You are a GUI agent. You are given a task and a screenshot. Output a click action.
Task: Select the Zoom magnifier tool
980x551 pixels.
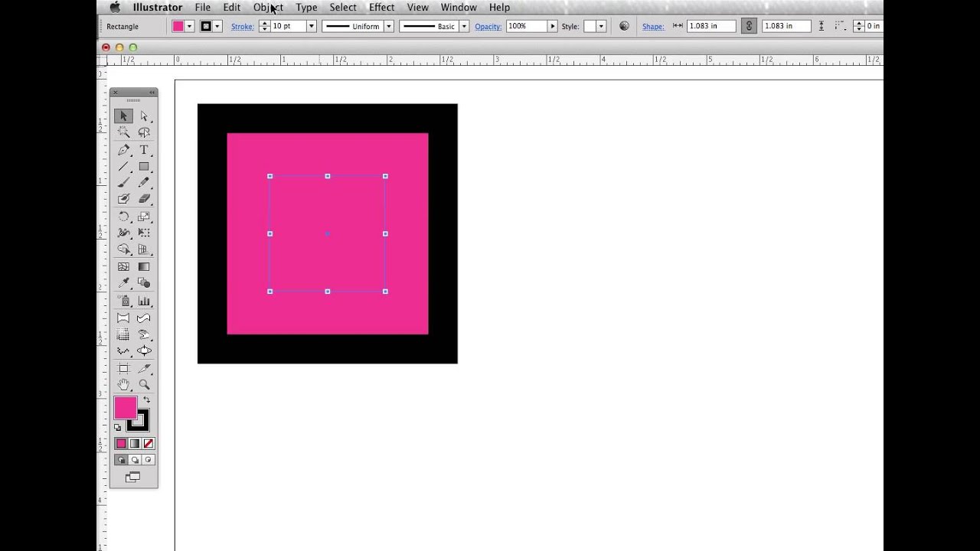click(144, 384)
